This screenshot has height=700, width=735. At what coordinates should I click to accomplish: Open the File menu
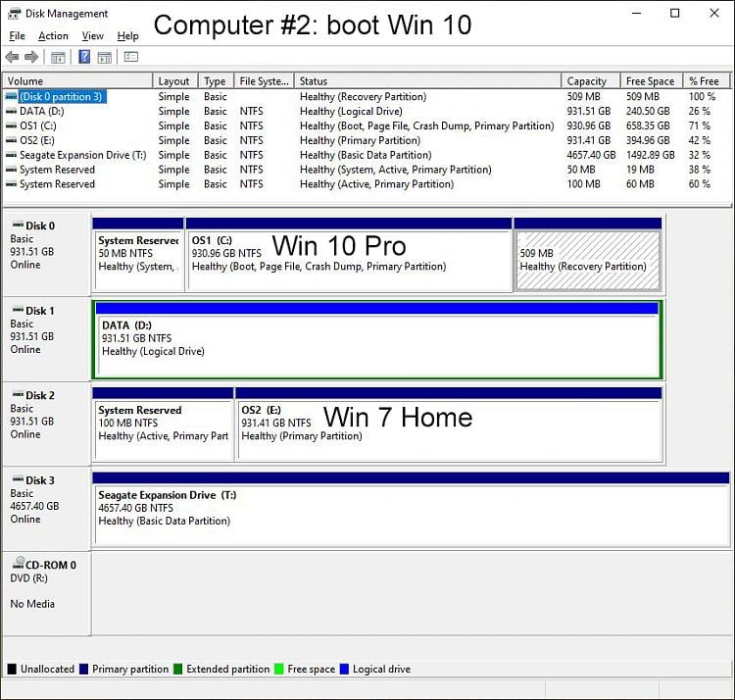[x=17, y=36]
